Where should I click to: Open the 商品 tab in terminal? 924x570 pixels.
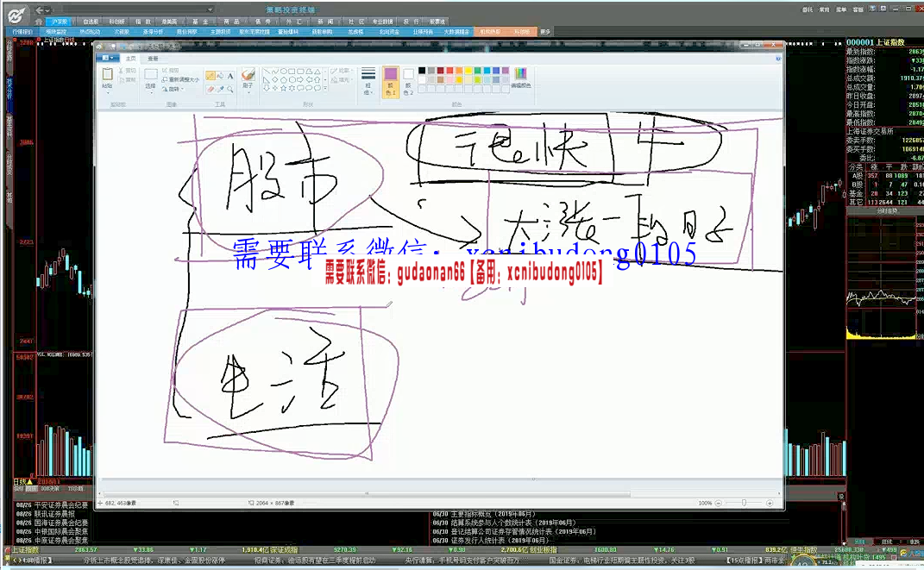[x=231, y=22]
